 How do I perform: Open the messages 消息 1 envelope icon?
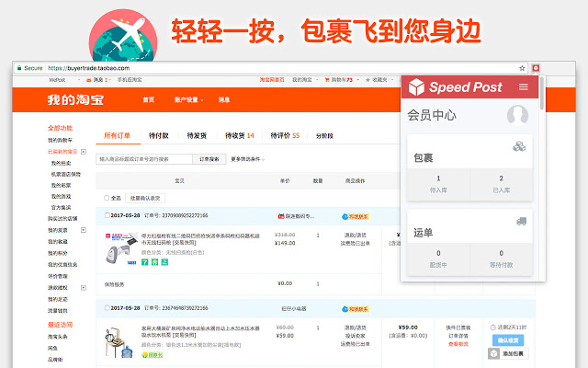[88, 80]
